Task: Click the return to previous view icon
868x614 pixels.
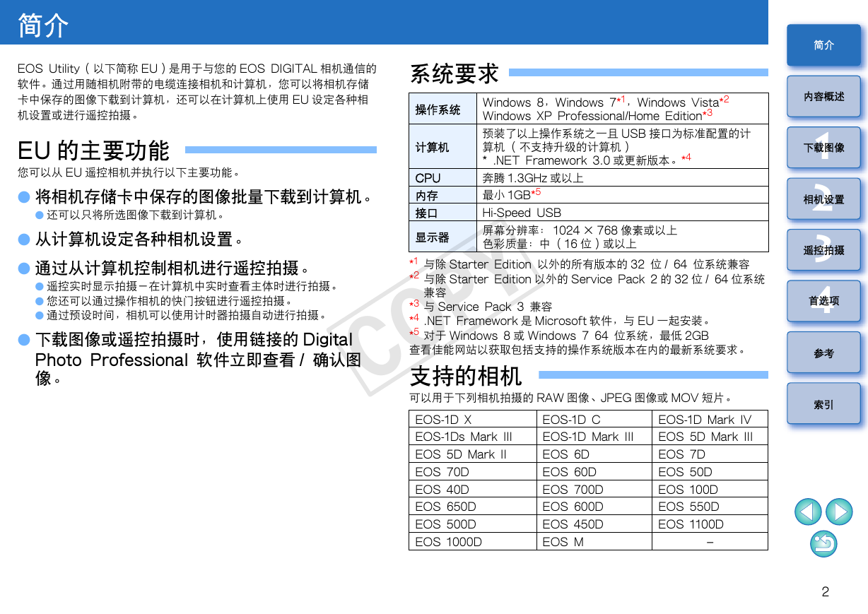Action: point(823,543)
